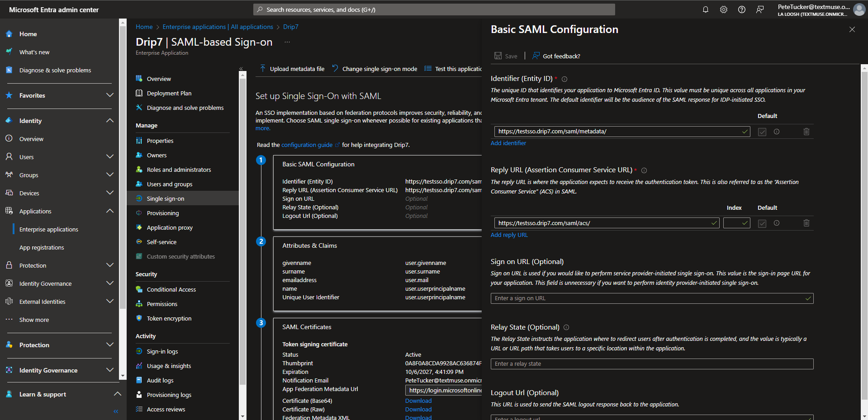The image size is (868, 420).
Task: Click the Usage & insights chart icon
Action: point(139,366)
